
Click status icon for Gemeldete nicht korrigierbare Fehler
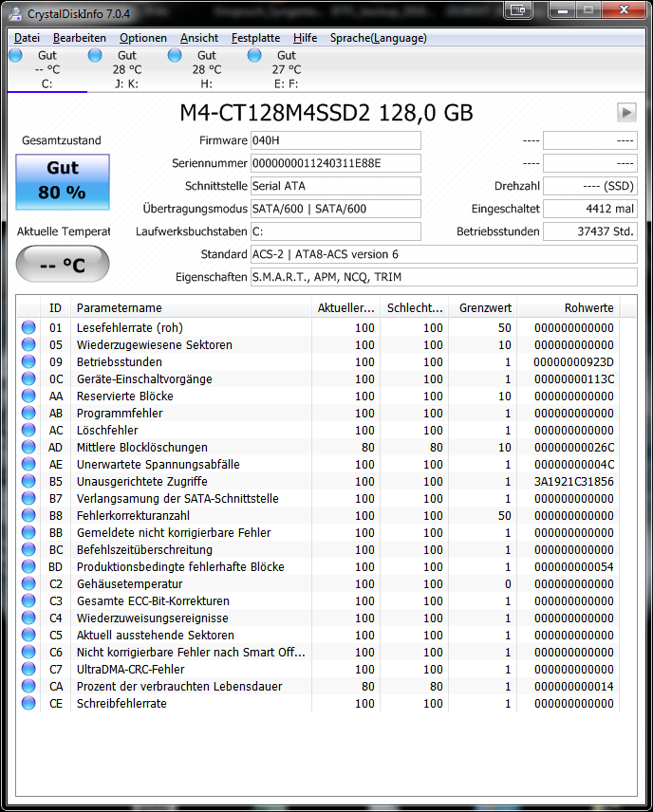[x=28, y=532]
